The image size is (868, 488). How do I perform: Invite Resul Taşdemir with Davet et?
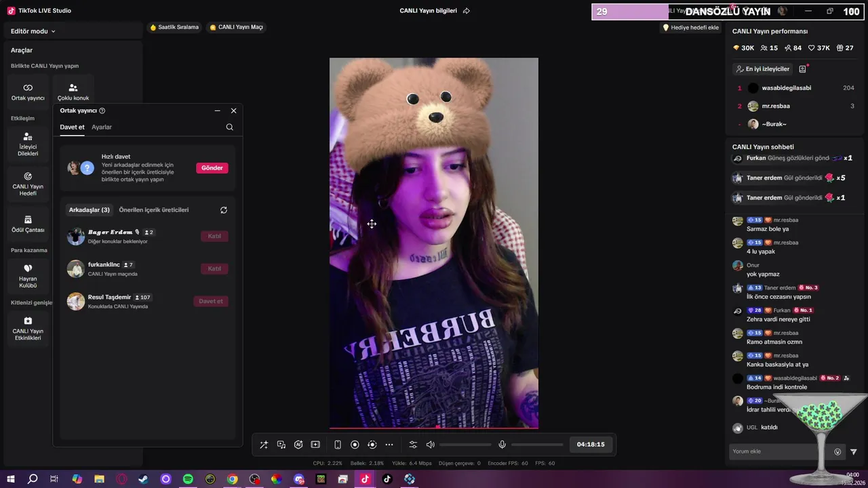pos(211,301)
